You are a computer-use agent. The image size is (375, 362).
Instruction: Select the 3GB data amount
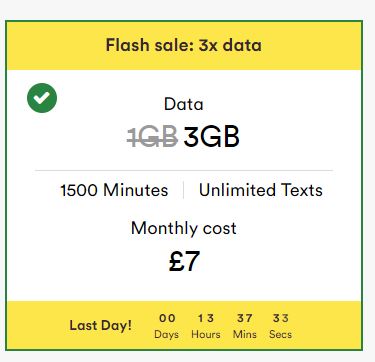(212, 137)
